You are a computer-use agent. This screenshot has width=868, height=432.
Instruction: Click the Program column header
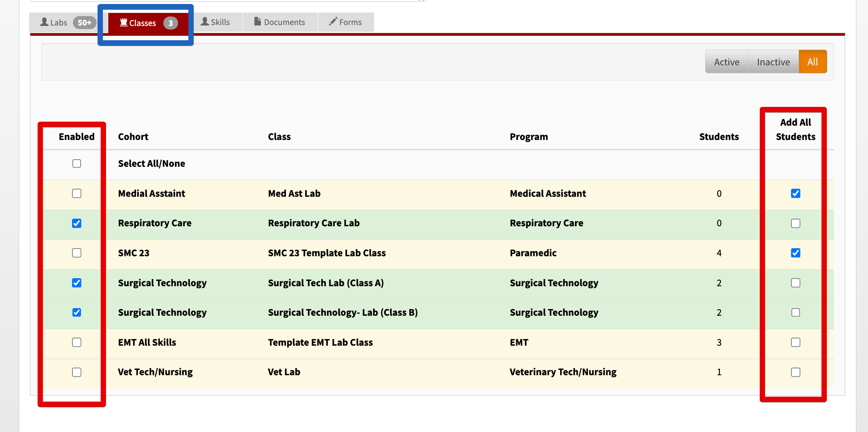pos(529,136)
